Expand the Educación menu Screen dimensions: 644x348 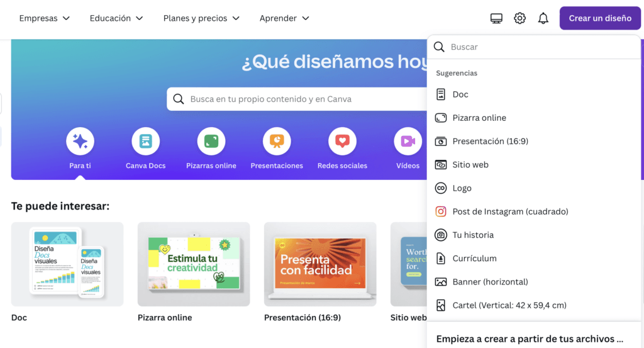click(116, 18)
